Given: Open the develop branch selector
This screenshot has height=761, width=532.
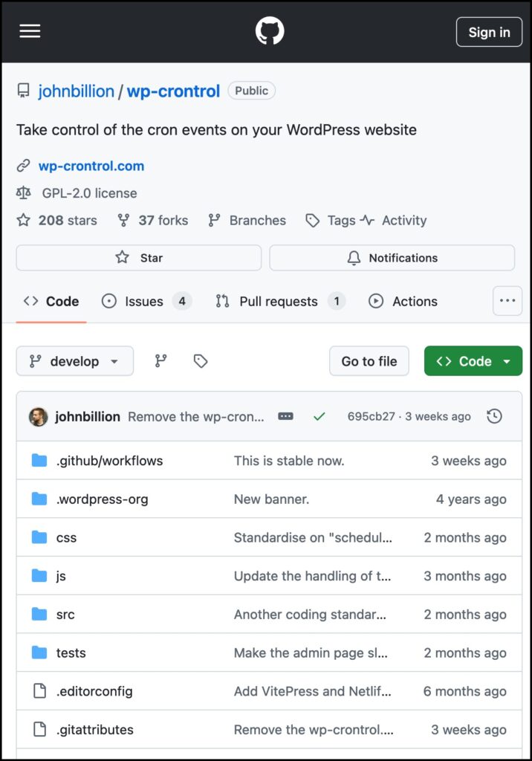Looking at the screenshot, I should tap(74, 361).
